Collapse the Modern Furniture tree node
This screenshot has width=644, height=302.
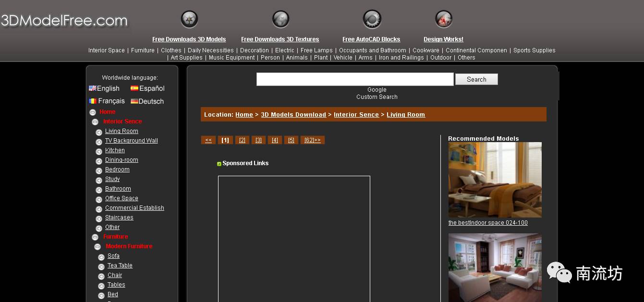(97, 247)
